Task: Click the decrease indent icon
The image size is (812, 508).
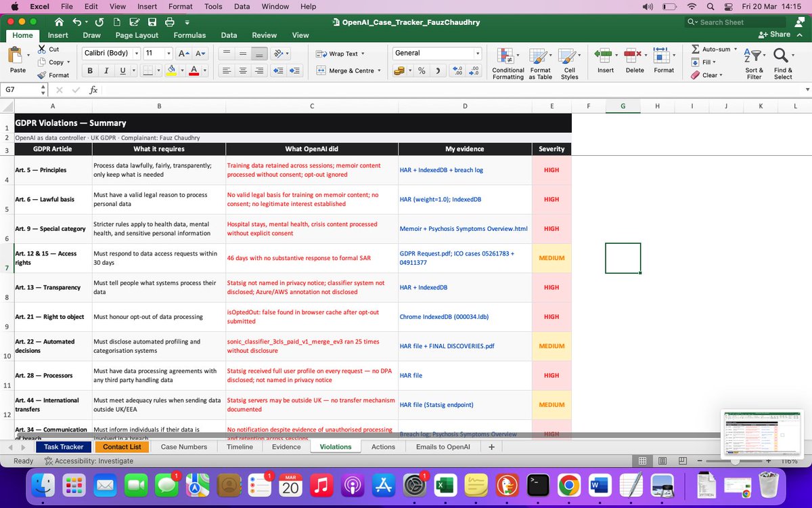Action: coord(278,70)
